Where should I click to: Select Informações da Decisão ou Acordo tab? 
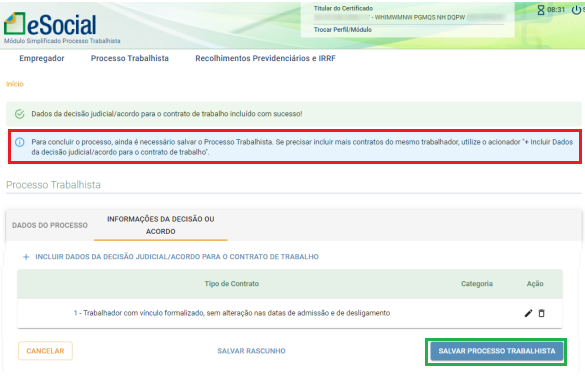tap(160, 225)
